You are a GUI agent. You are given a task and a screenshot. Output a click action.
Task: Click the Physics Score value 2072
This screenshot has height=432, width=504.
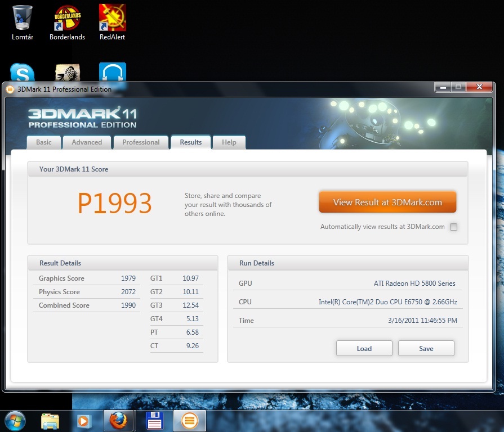128,292
